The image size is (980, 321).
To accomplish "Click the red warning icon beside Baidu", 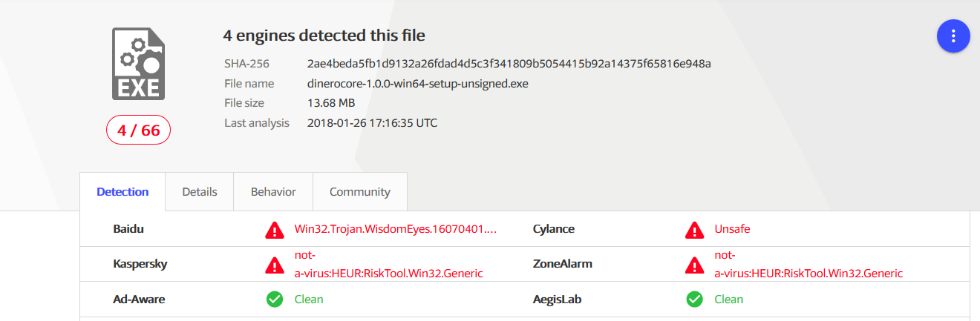I will pos(275,230).
